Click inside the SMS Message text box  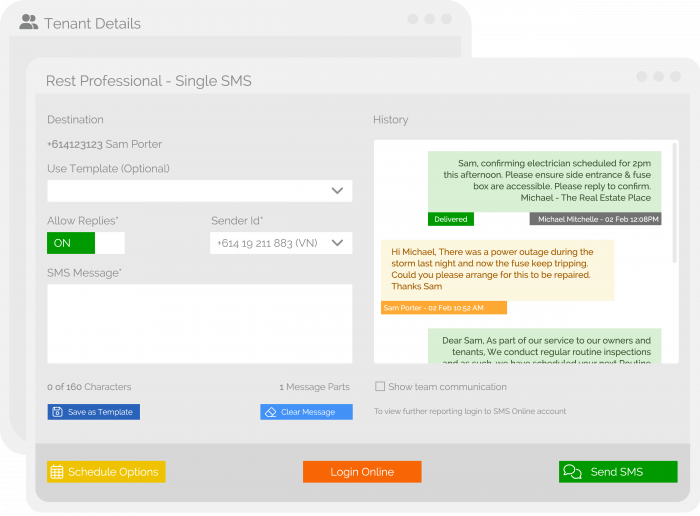click(x=199, y=323)
